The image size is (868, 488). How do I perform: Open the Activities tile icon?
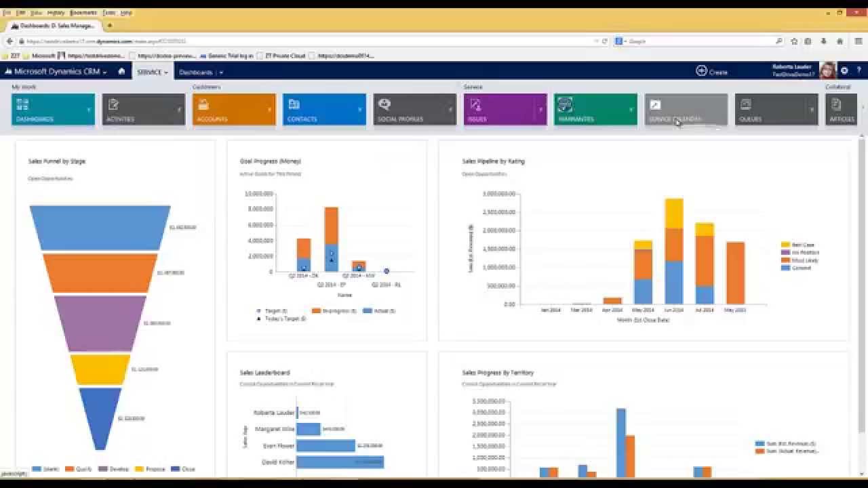click(113, 104)
